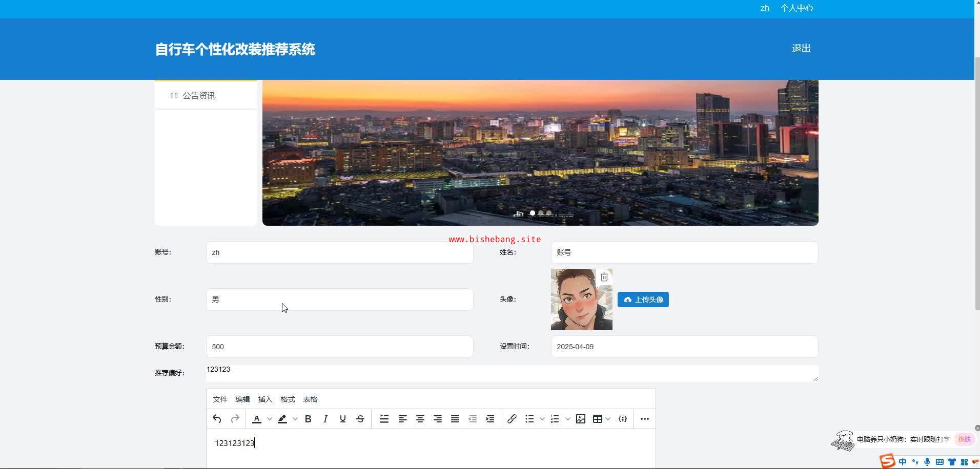This screenshot has height=469, width=980.
Task: Click the insert code sample icon
Action: point(623,419)
